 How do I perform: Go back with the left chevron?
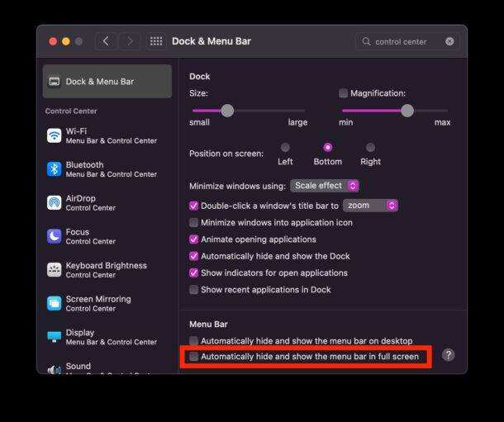coord(106,41)
